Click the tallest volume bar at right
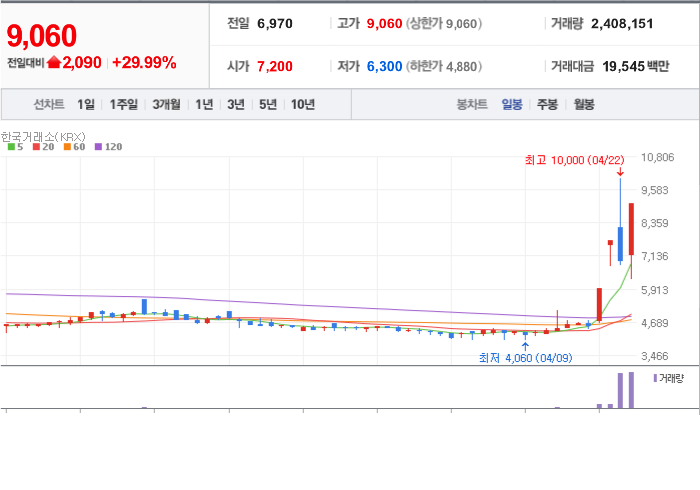This screenshot has height=490, width=700. pyautogui.click(x=631, y=390)
